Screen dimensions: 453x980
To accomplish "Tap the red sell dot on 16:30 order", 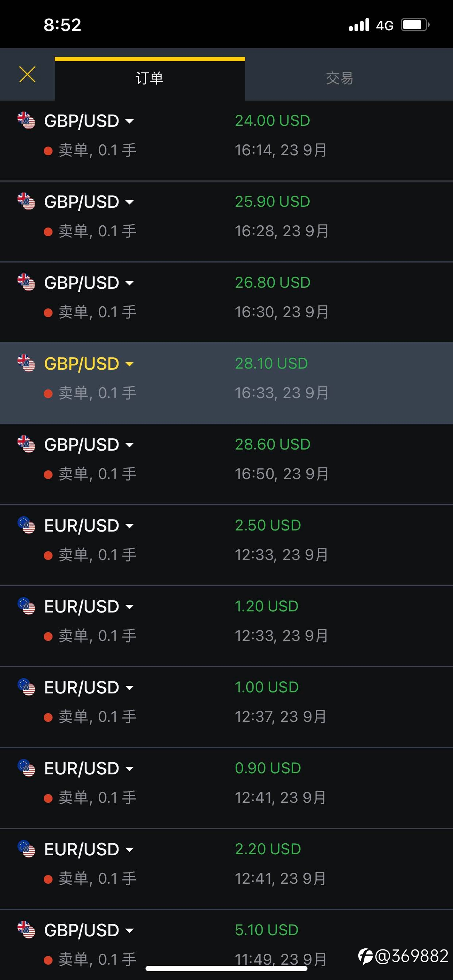I will pos(48,313).
